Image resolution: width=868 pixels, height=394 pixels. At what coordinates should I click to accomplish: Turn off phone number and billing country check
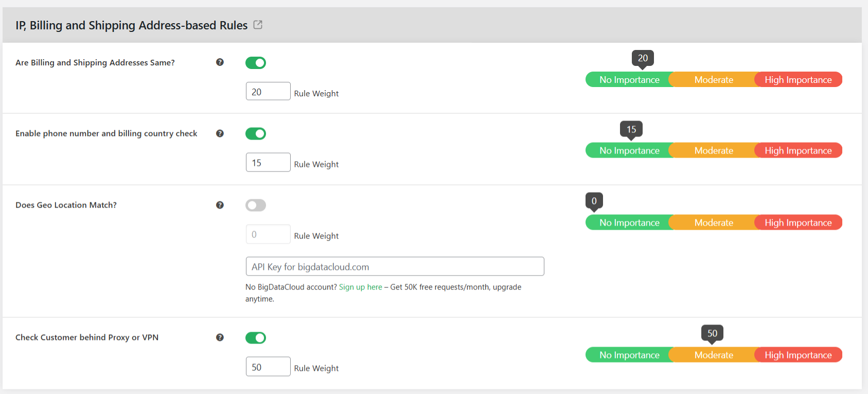pyautogui.click(x=256, y=133)
